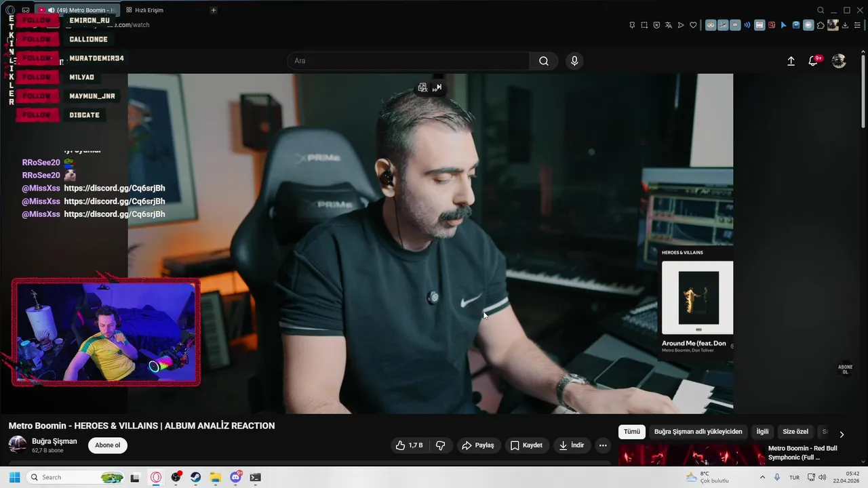Screen dimensions: 868x488
Task: Click ABONE OL watermark on video
Action: tap(845, 369)
